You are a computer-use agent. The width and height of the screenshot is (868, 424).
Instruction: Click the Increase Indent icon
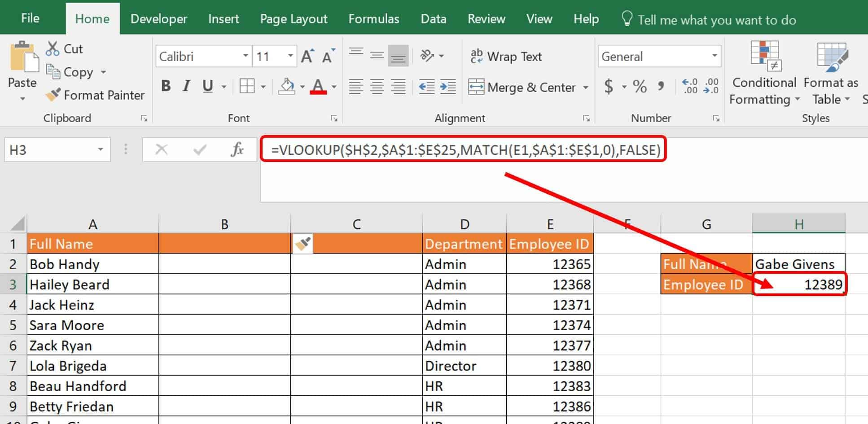coord(448,86)
